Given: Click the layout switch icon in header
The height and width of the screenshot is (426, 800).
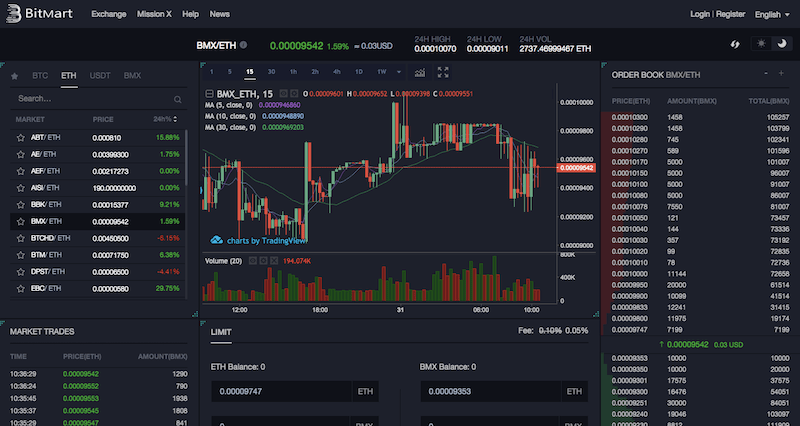Looking at the screenshot, I should click(735, 44).
